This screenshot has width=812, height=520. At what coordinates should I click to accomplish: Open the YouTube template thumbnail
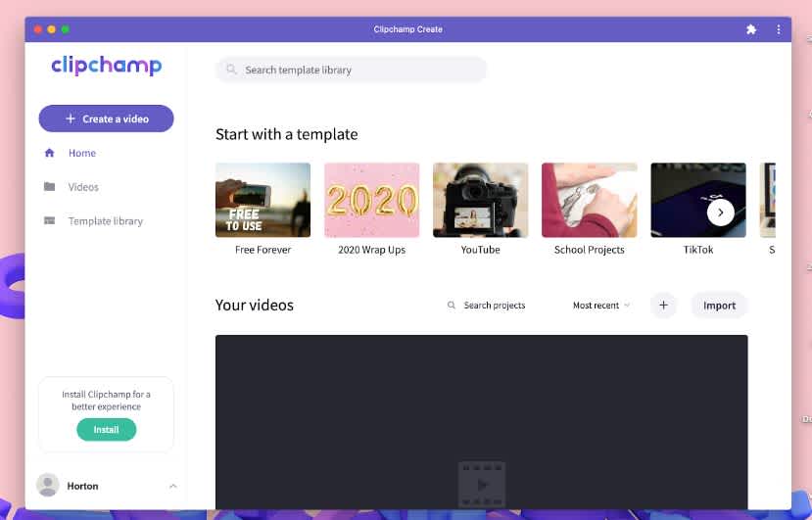click(481, 200)
